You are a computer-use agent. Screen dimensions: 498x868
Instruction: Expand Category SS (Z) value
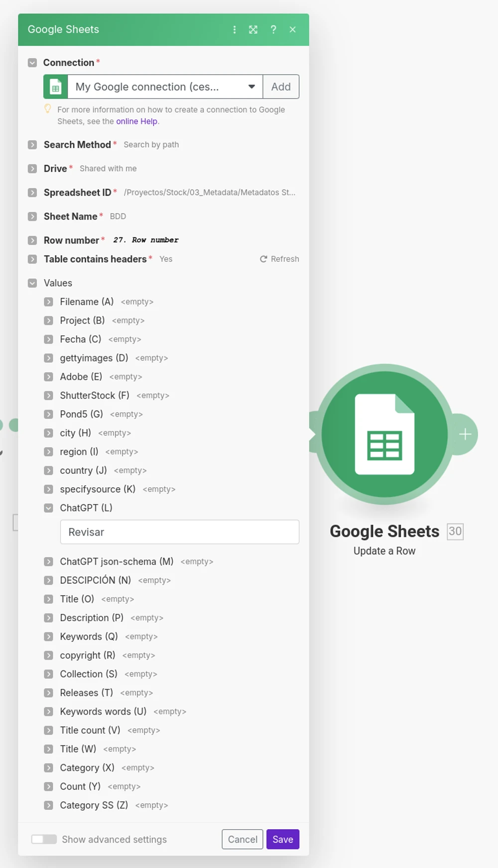click(x=48, y=805)
